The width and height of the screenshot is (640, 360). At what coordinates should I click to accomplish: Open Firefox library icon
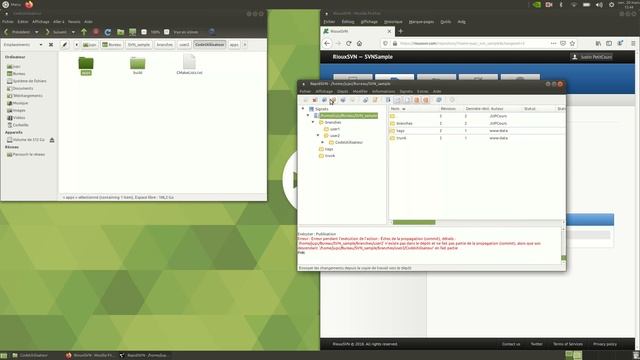coord(598,43)
